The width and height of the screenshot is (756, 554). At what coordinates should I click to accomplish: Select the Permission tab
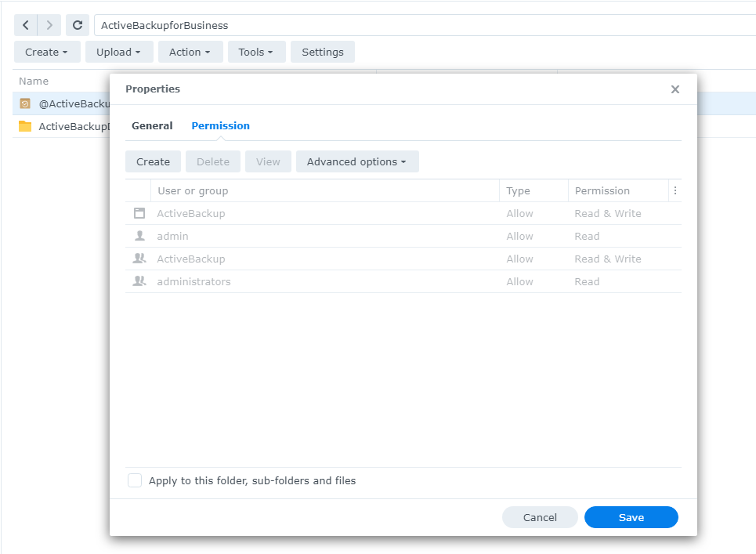pos(220,125)
